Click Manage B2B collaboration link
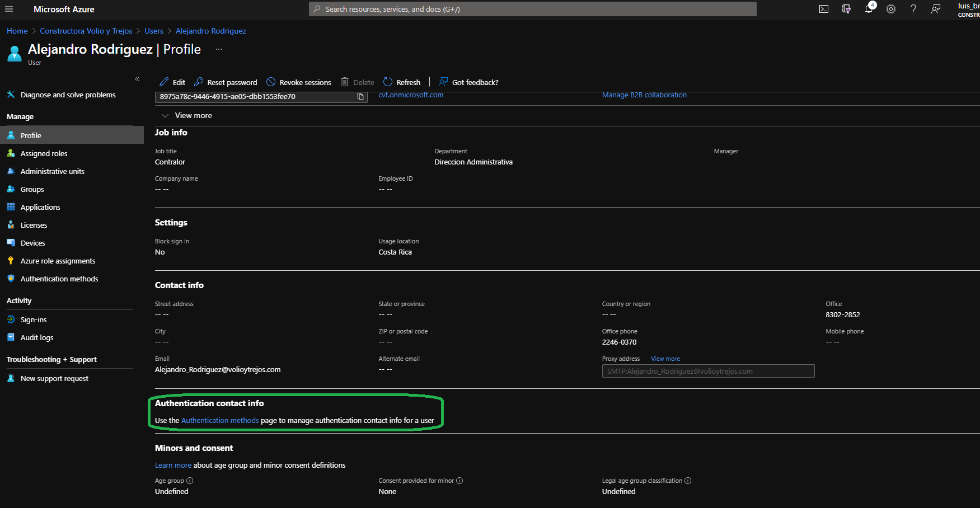 (x=644, y=95)
